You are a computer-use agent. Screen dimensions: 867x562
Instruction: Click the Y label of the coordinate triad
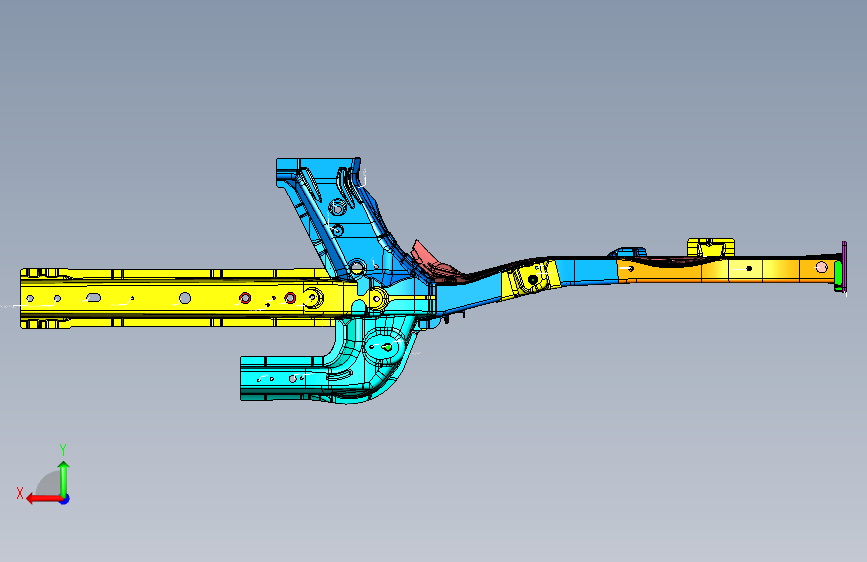coord(63,450)
